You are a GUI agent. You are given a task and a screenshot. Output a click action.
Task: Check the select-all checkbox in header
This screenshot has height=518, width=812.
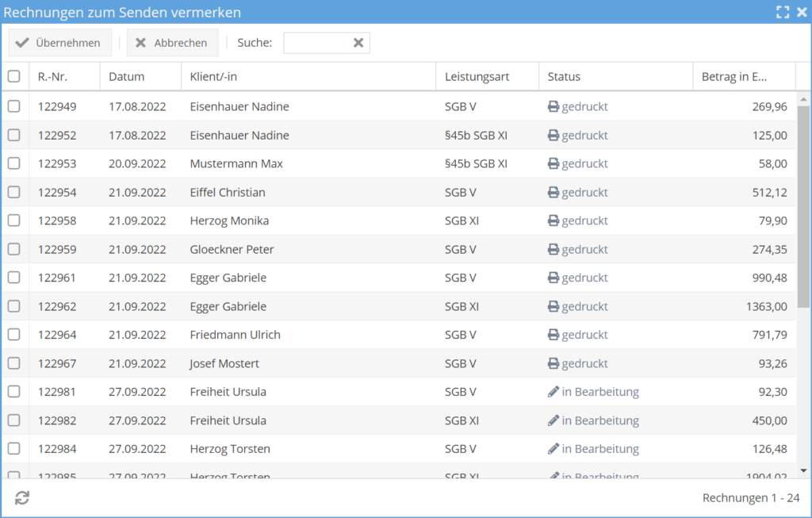(14, 77)
